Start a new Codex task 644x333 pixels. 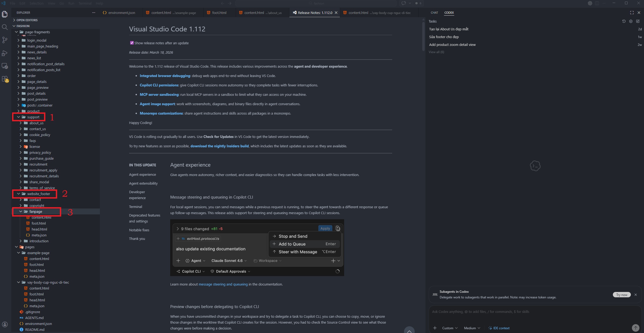pyautogui.click(x=638, y=21)
